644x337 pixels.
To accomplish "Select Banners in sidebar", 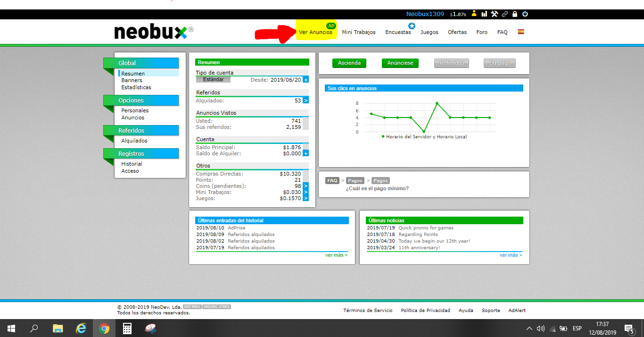I will tap(132, 80).
